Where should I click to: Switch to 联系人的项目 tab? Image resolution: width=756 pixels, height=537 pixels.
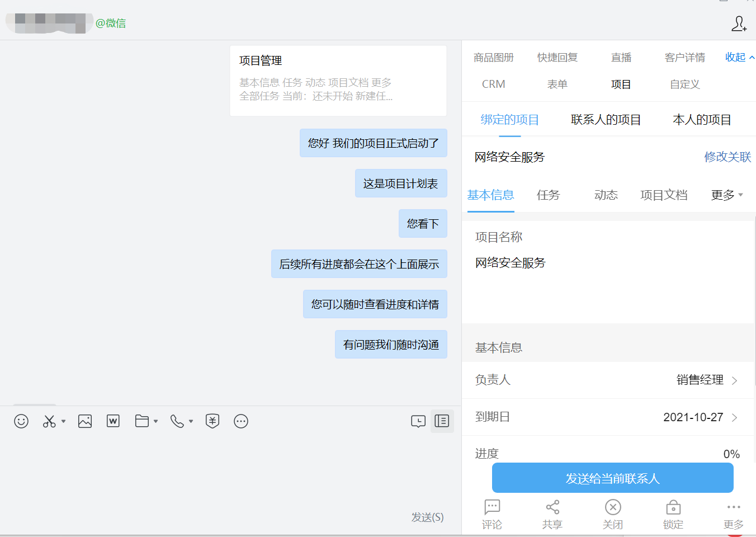point(606,120)
